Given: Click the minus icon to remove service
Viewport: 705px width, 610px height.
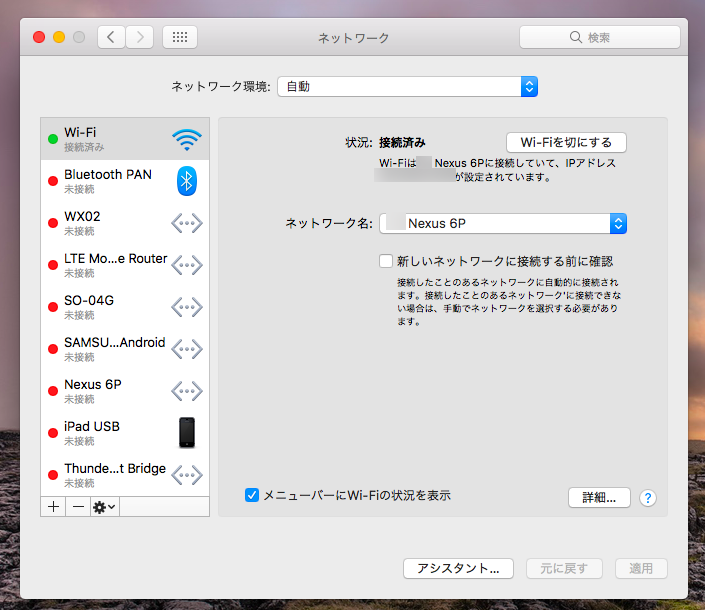Looking at the screenshot, I should 79,507.
